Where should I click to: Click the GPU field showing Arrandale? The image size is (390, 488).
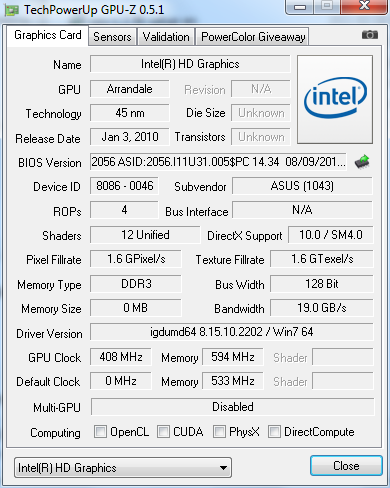130,89
